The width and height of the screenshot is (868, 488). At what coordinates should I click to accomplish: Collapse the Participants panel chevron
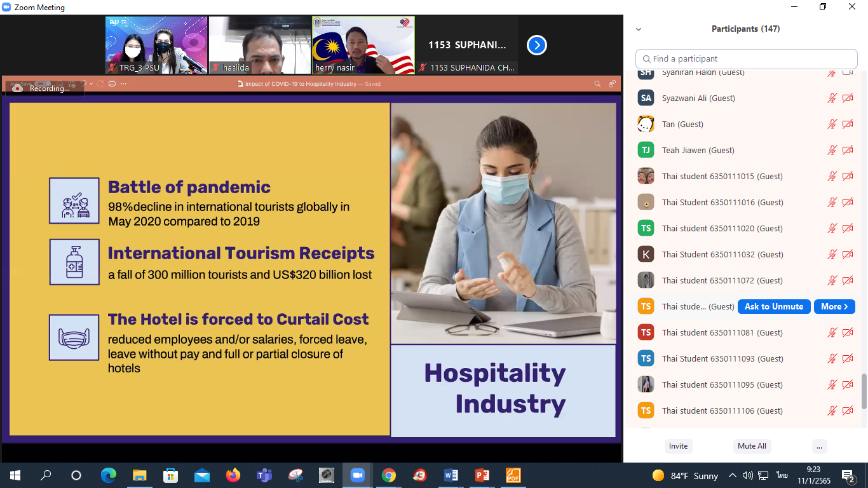pyautogui.click(x=639, y=29)
